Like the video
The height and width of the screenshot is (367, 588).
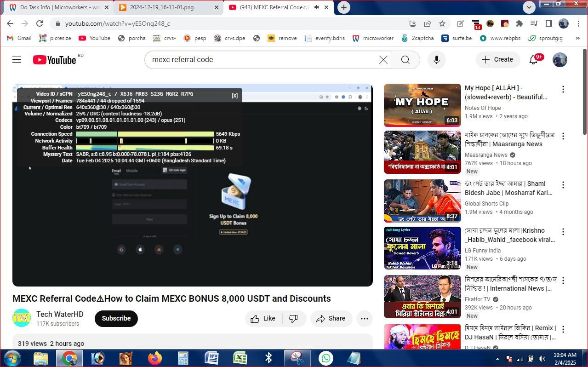click(263, 318)
